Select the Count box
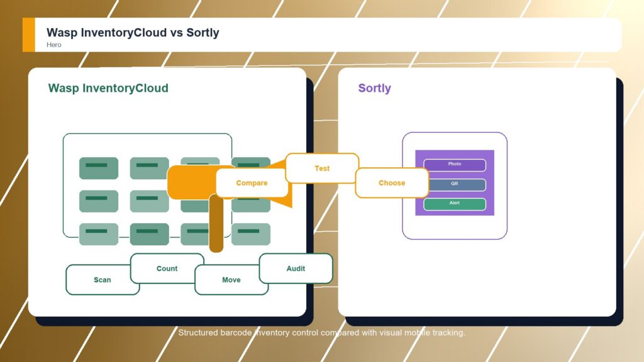The height and width of the screenshot is (362, 644). (167, 268)
